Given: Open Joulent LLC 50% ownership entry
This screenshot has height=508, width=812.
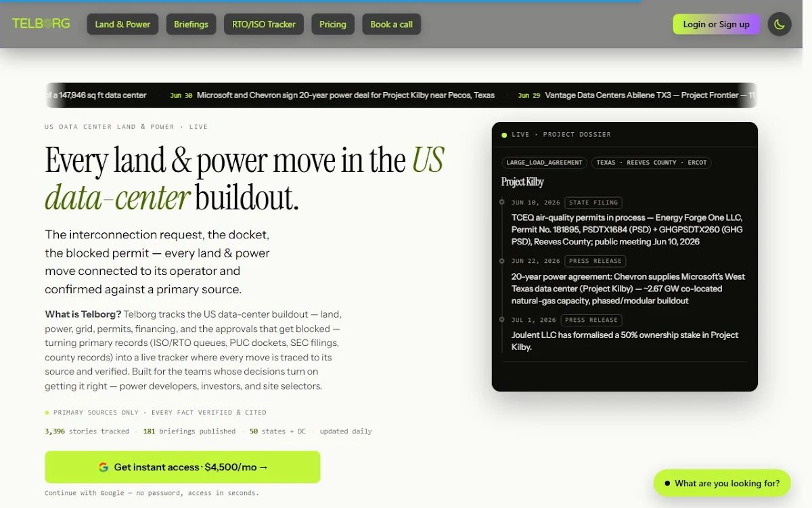Looking at the screenshot, I should pos(625,341).
